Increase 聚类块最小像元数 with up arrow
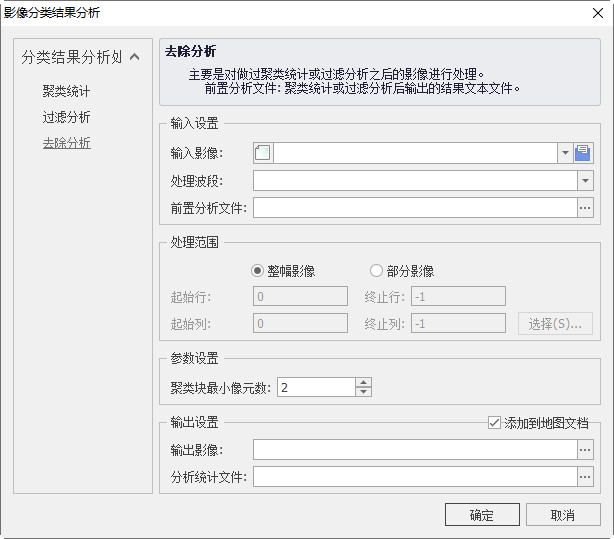614x539 pixels. (x=364, y=382)
